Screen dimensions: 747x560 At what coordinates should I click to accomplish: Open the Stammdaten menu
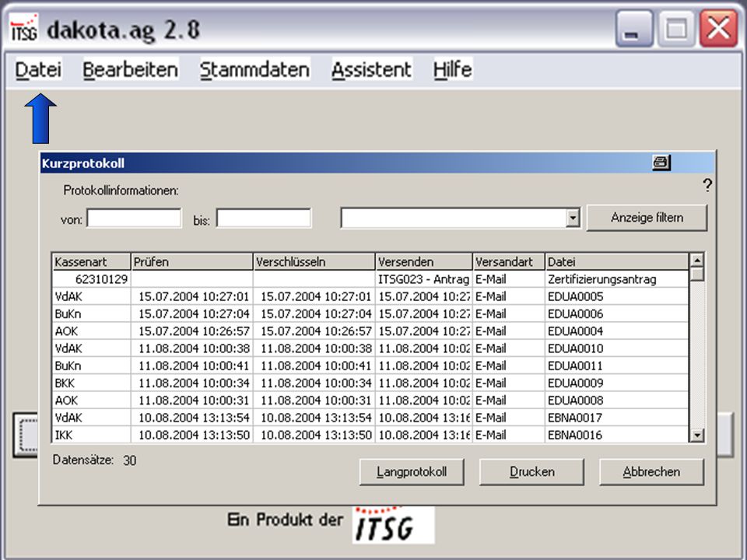(255, 69)
